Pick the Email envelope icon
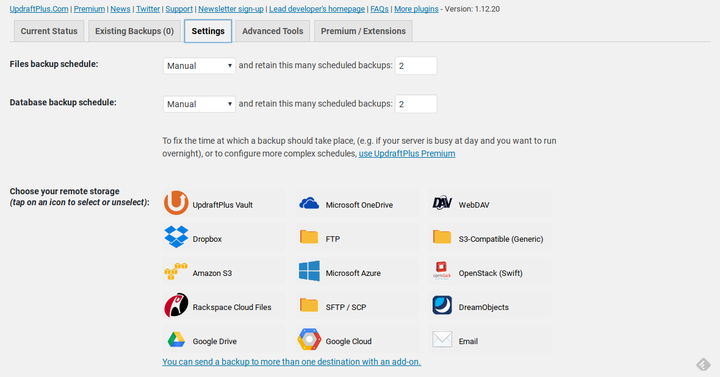 (x=442, y=339)
